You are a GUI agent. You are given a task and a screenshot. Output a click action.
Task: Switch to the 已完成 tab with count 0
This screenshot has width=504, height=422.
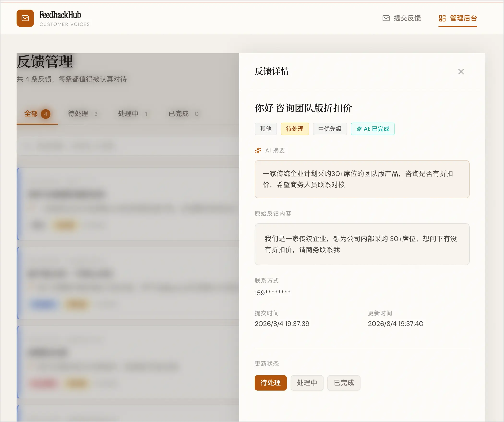tap(184, 114)
